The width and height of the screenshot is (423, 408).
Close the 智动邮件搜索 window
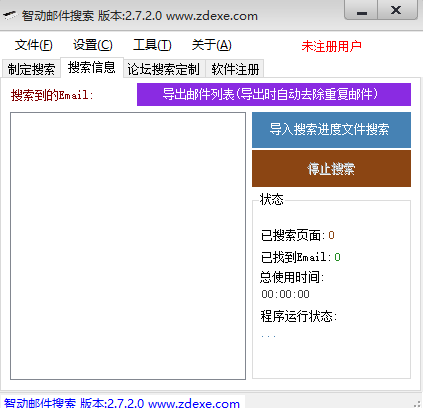[x=397, y=10]
